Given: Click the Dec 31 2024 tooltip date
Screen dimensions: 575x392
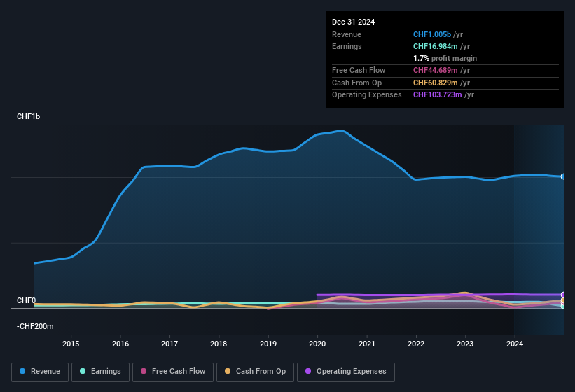Looking at the screenshot, I should pyautogui.click(x=353, y=22).
